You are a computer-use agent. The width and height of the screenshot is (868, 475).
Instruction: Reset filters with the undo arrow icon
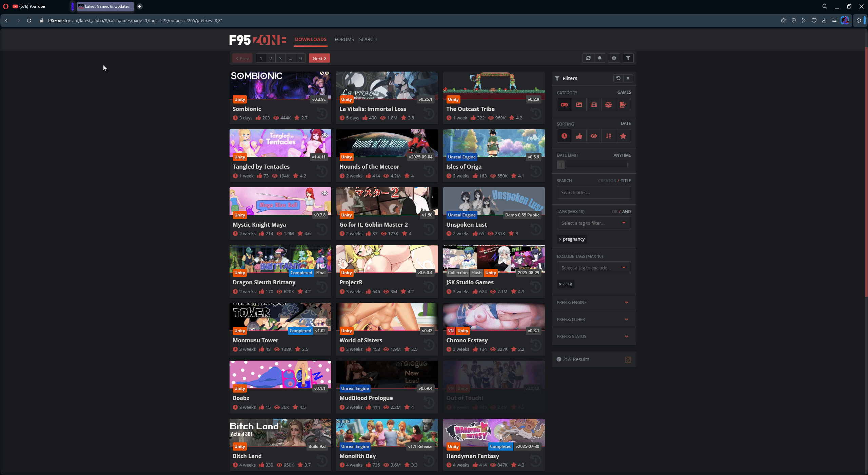tap(618, 78)
